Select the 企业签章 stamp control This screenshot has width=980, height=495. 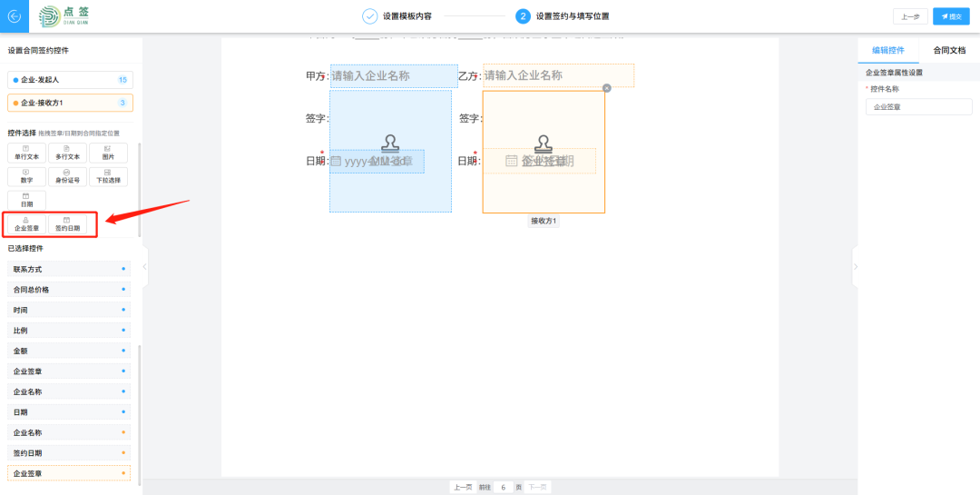pyautogui.click(x=26, y=224)
